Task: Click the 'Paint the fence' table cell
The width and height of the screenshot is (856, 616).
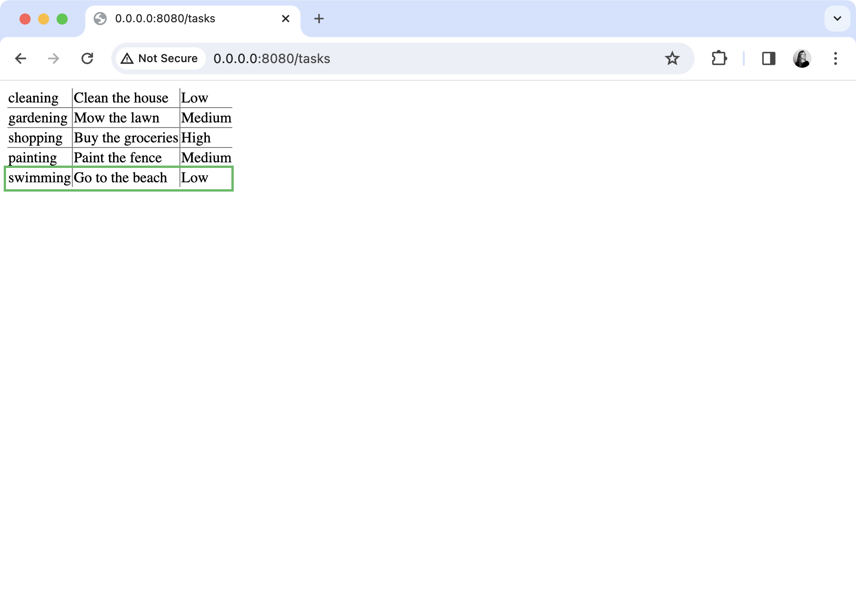Action: point(117,158)
